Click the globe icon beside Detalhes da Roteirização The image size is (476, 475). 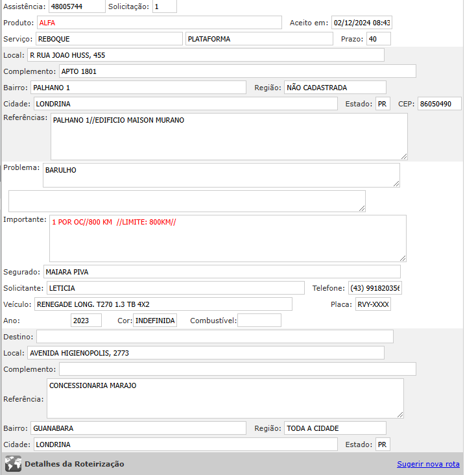point(13,464)
